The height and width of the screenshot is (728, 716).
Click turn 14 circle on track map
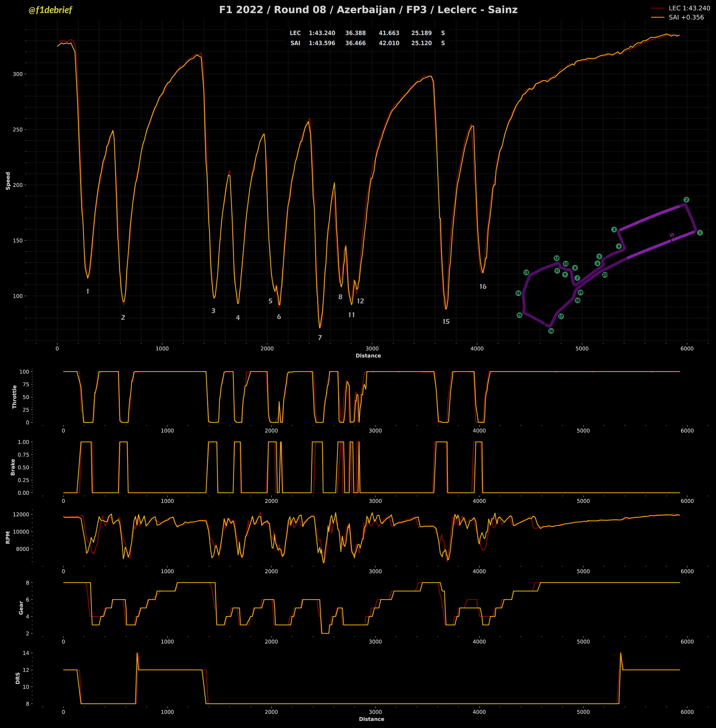point(518,293)
